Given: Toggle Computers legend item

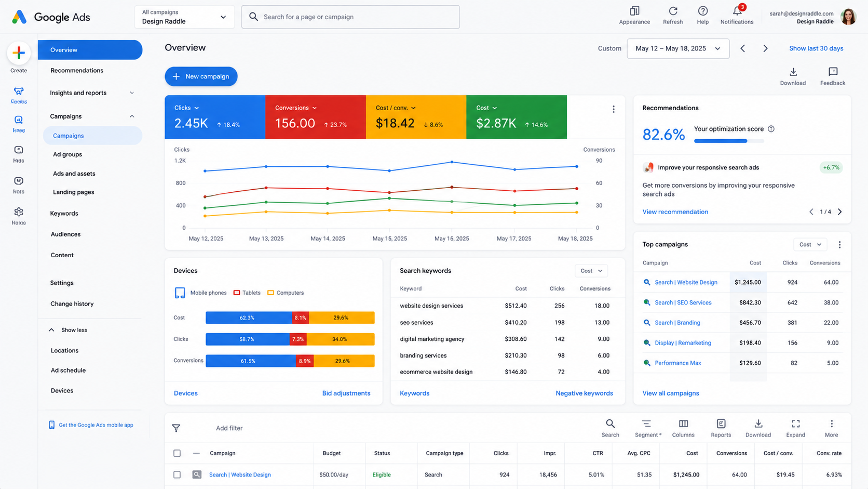Looking at the screenshot, I should (286, 293).
